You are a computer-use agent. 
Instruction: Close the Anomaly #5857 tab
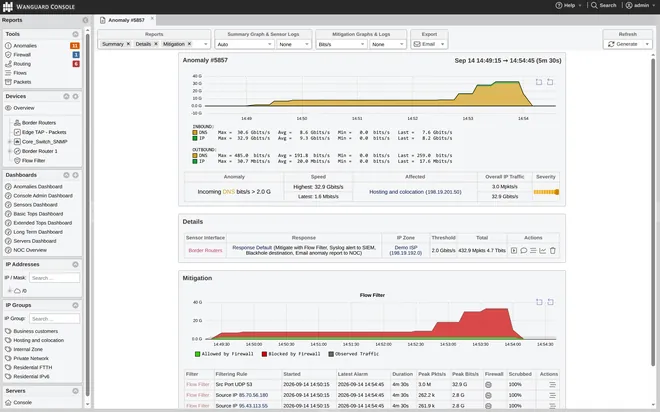(x=152, y=19)
